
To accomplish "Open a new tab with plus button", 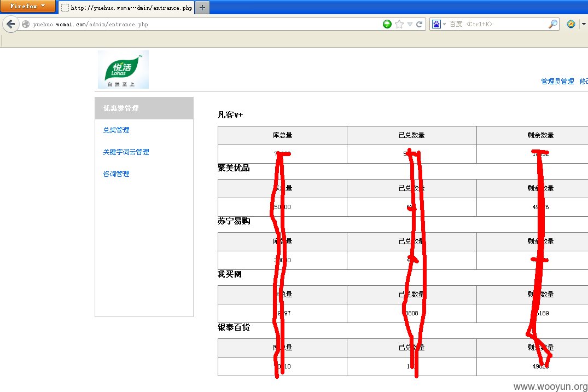I will (202, 7).
